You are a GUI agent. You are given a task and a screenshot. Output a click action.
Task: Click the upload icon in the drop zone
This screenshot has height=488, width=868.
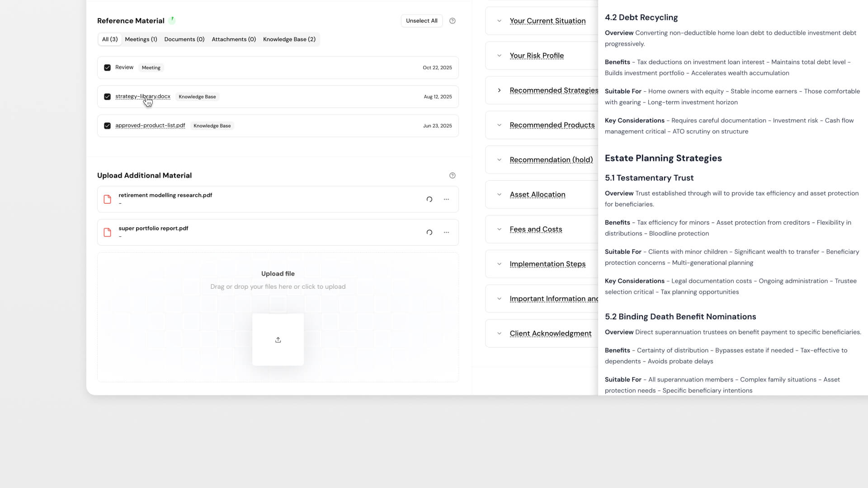[278, 339]
